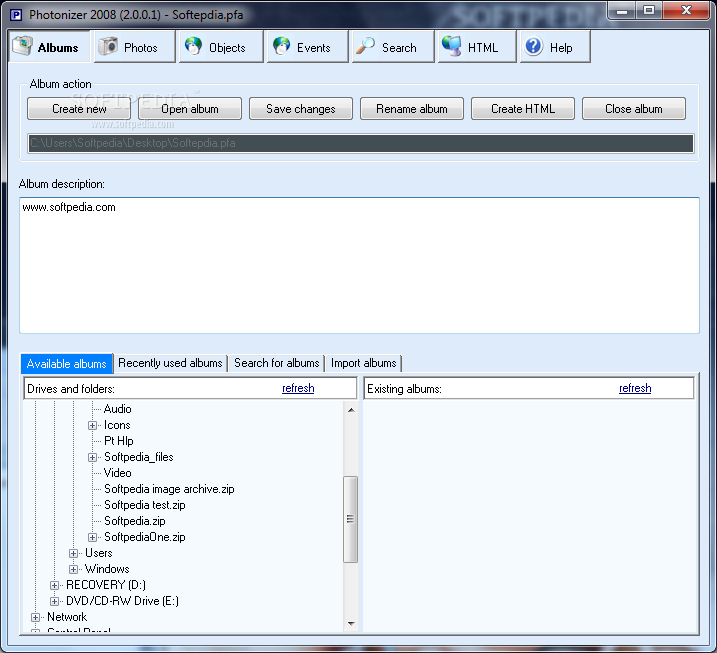Click the camera icon on Photos tab

108,46
